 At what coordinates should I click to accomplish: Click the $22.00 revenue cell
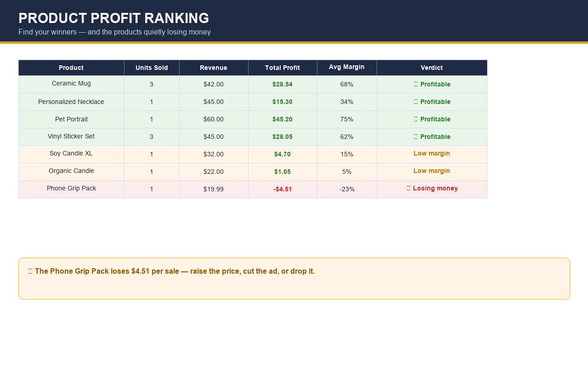214,172
